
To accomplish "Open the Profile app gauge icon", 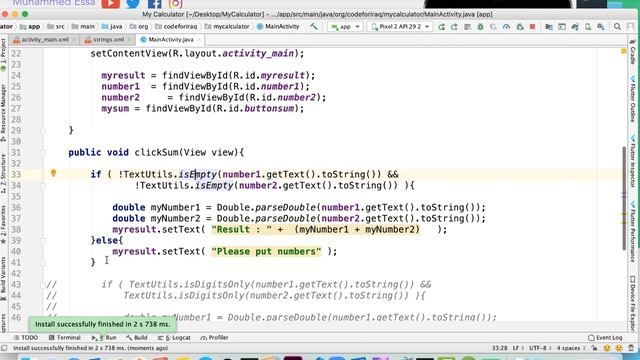I will [507, 27].
